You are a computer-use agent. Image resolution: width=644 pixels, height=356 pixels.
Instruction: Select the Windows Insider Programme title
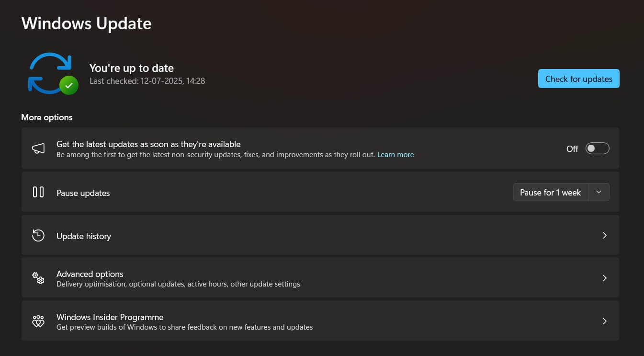point(110,317)
